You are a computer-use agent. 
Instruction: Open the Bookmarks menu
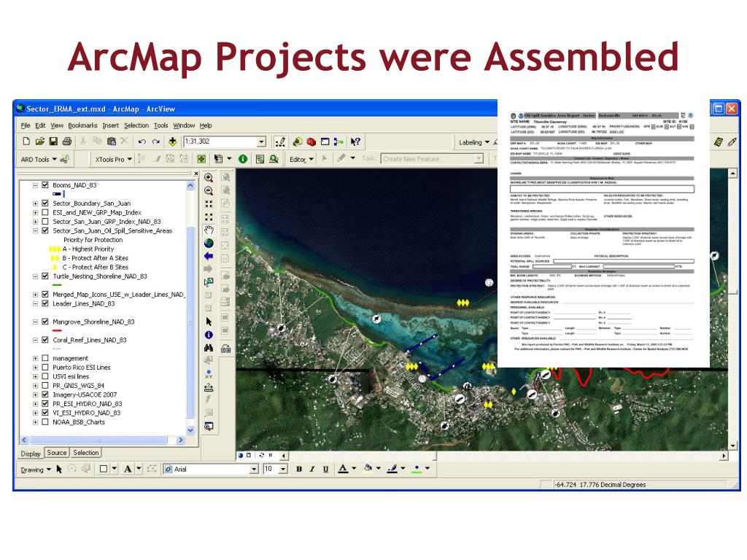(x=82, y=125)
